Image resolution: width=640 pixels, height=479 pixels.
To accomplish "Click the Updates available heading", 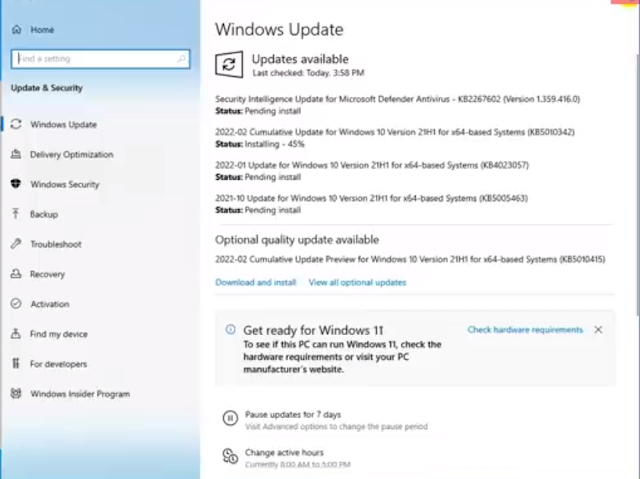I will (x=300, y=59).
